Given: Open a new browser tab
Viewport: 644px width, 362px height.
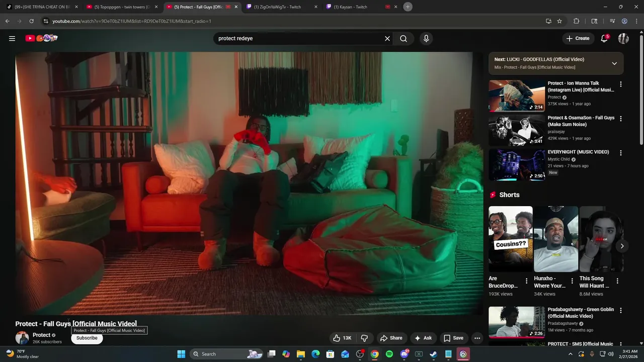Looking at the screenshot, I should pyautogui.click(x=408, y=7).
